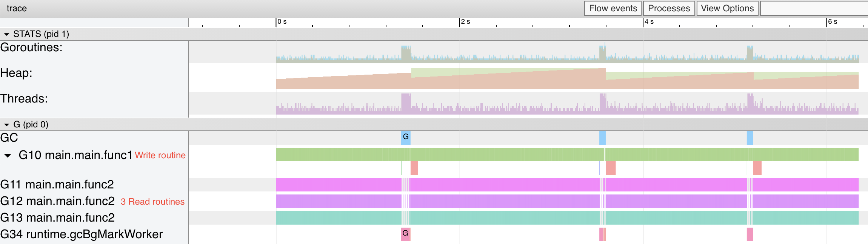Screen dimensions: 868x251
Task: Select the G34 gcBgMarkWorker slice marked G
Action: [x=405, y=234]
